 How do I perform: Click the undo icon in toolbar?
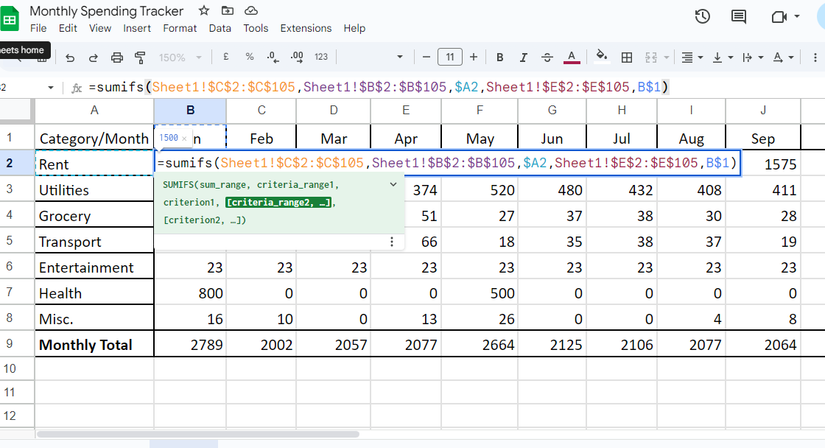[68, 57]
